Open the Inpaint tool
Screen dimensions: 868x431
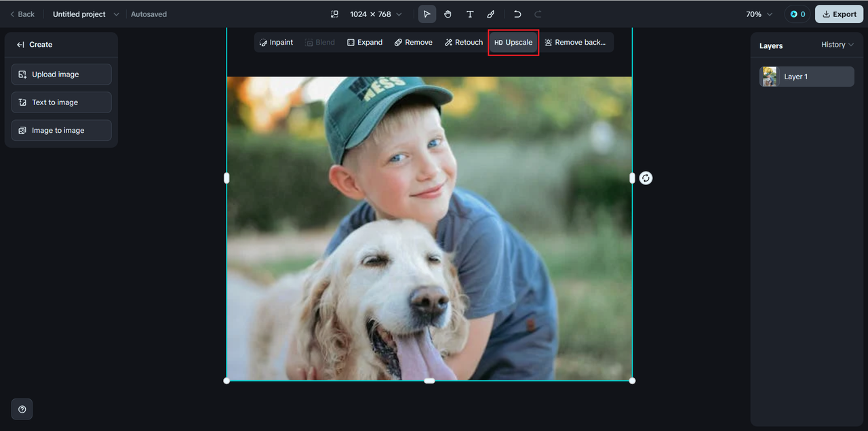pos(276,42)
